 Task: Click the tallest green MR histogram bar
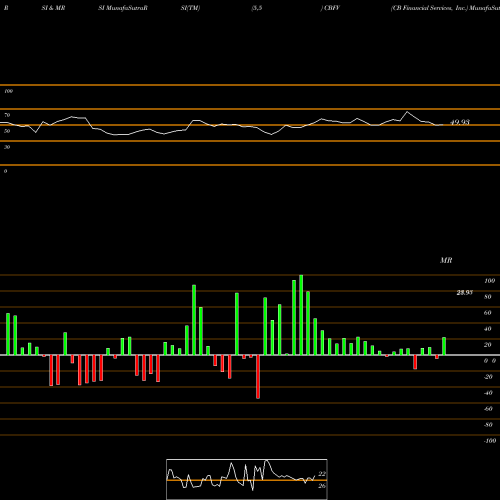[x=301, y=315]
